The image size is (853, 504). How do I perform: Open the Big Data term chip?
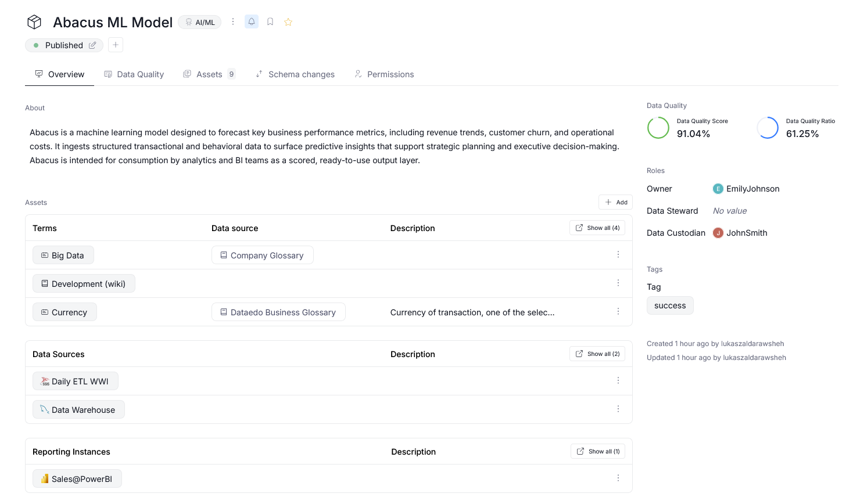coord(63,255)
